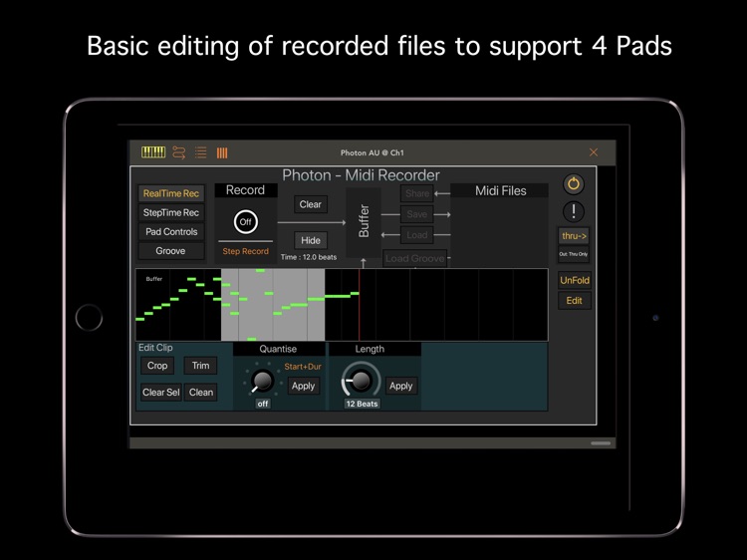Open the piano keyboard icon in header
Viewport: 747px width, 560px height.
pyautogui.click(x=153, y=152)
